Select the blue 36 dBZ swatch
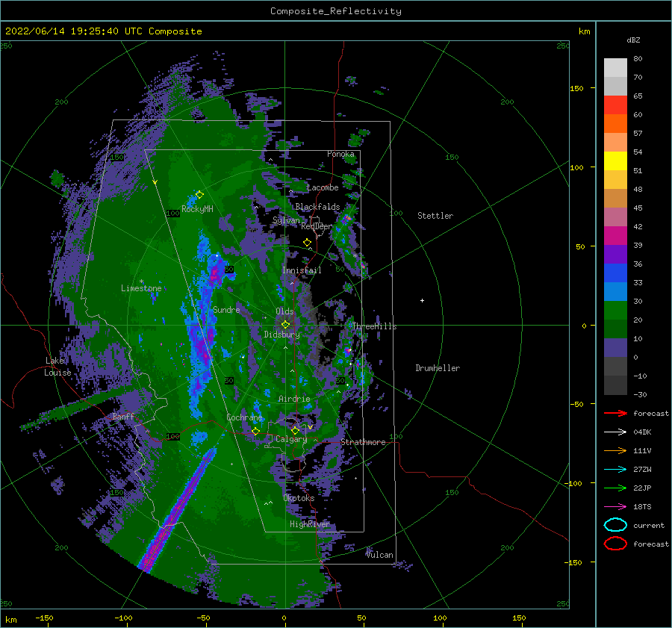The image size is (672, 628). tap(615, 273)
